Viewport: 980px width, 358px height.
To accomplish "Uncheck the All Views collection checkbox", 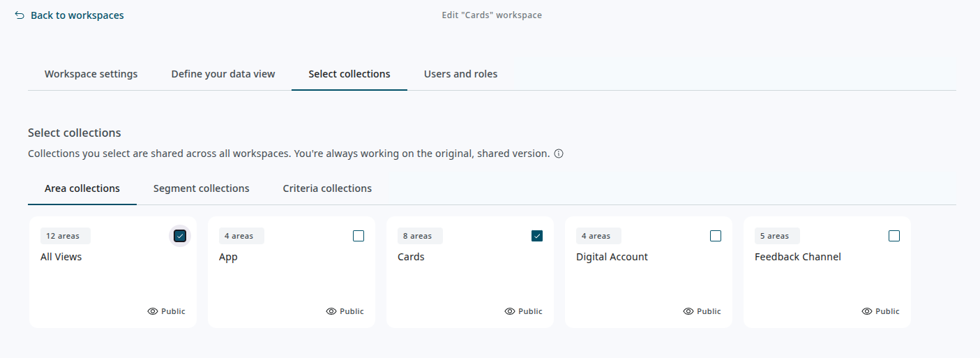I will coord(180,236).
